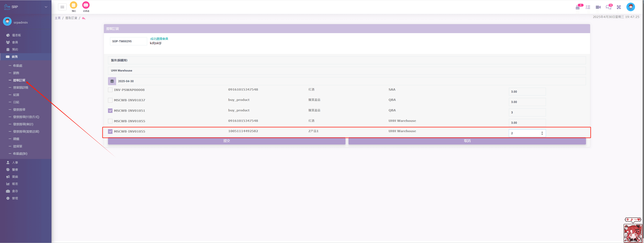This screenshot has height=243, width=644.
Task: Click the 提交 submit button
Action: [x=226, y=141]
